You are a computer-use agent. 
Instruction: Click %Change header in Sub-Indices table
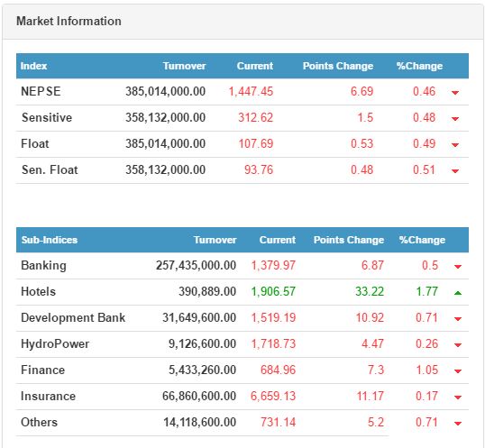pyautogui.click(x=422, y=240)
